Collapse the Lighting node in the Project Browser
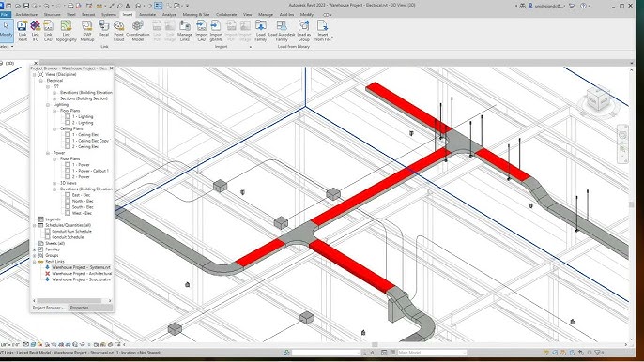 48,105
